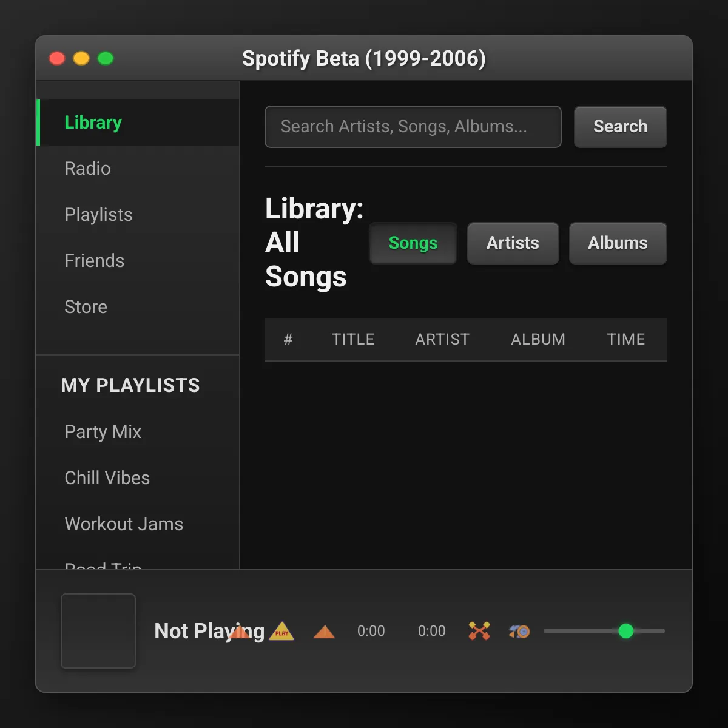Click the empty album art thumbnail
The height and width of the screenshot is (728, 728).
98,631
